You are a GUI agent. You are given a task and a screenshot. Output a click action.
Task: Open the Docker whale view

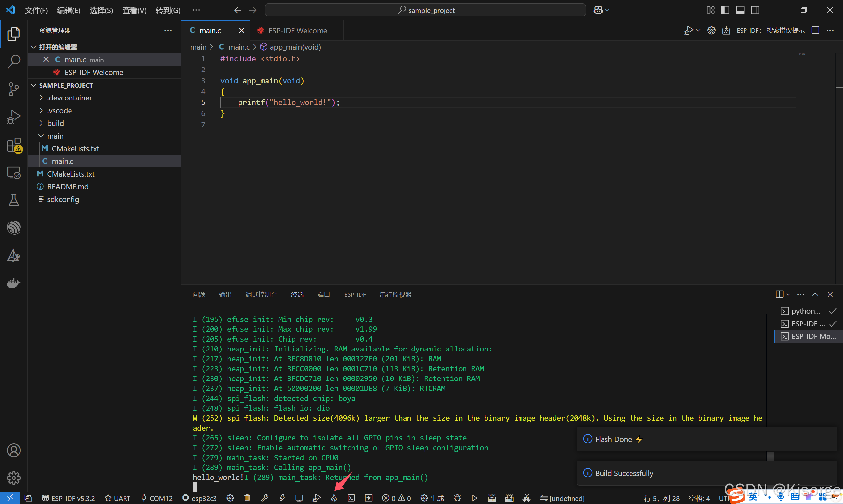point(14,283)
